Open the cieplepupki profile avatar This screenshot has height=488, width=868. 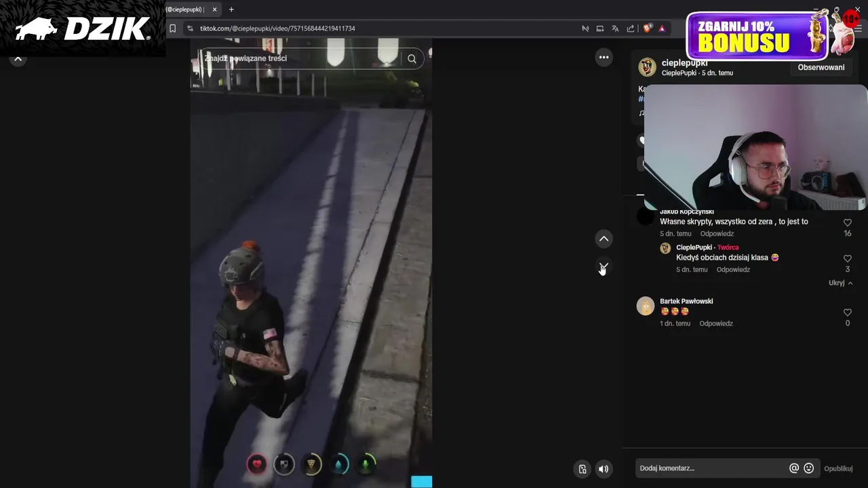coord(647,67)
